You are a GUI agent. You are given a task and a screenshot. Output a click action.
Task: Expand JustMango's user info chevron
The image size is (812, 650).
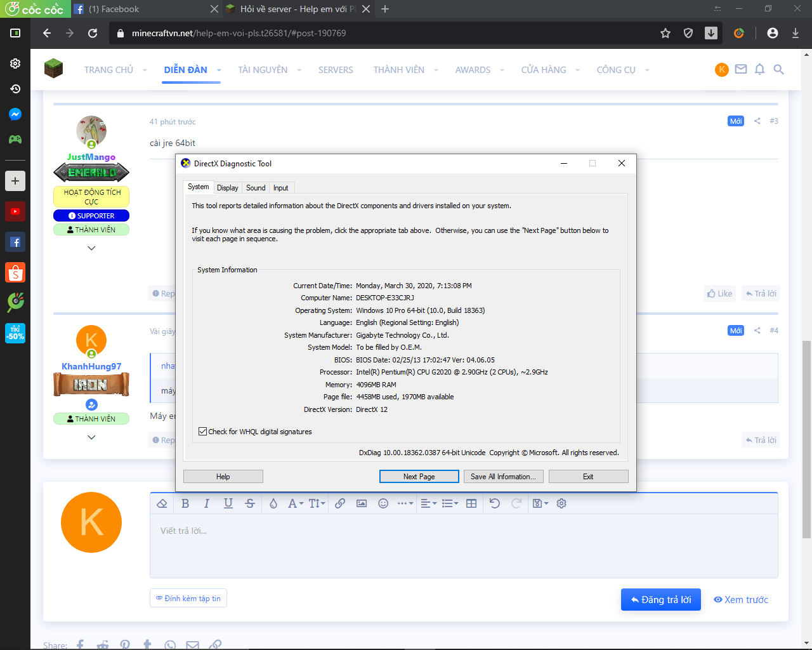[91, 248]
